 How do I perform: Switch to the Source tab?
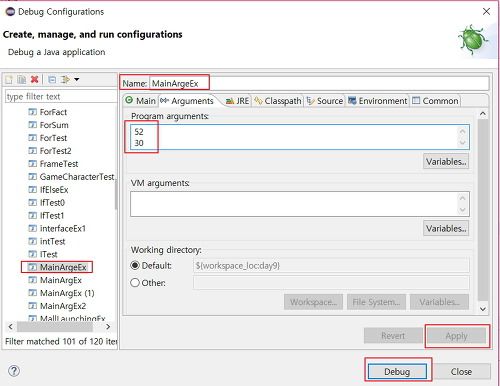pyautogui.click(x=325, y=101)
